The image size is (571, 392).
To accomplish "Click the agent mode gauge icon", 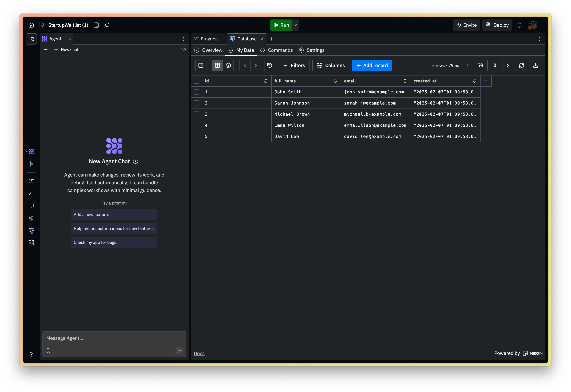I will click(183, 50).
